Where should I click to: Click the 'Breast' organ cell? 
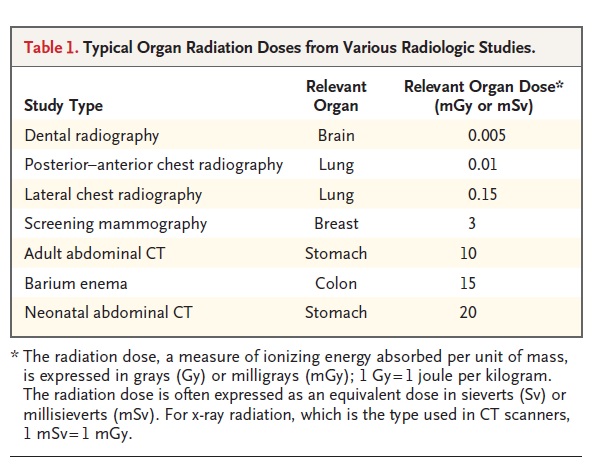point(336,224)
